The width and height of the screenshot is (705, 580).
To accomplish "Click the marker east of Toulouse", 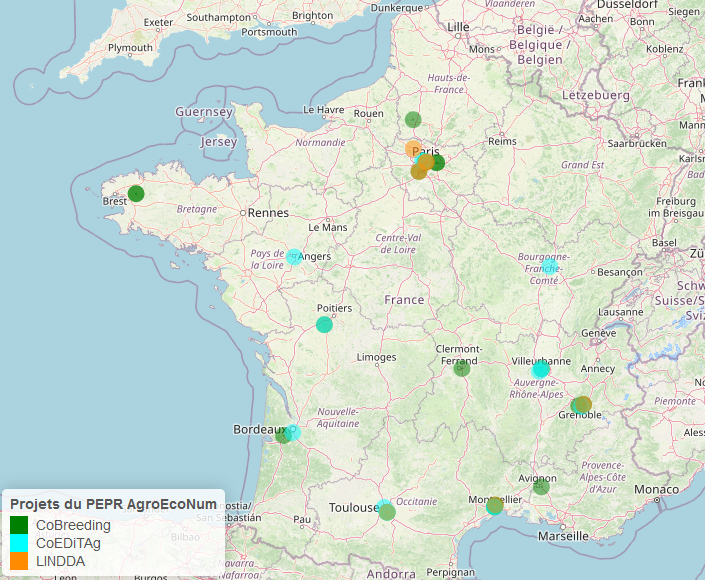I will pyautogui.click(x=387, y=512).
